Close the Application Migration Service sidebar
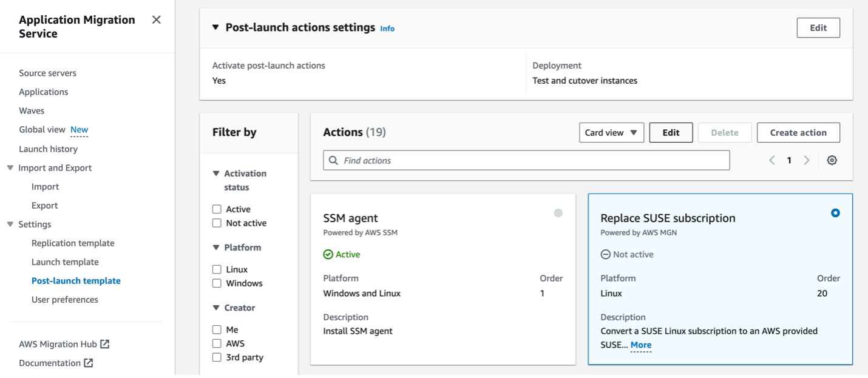This screenshot has height=378, width=868. 156,20
